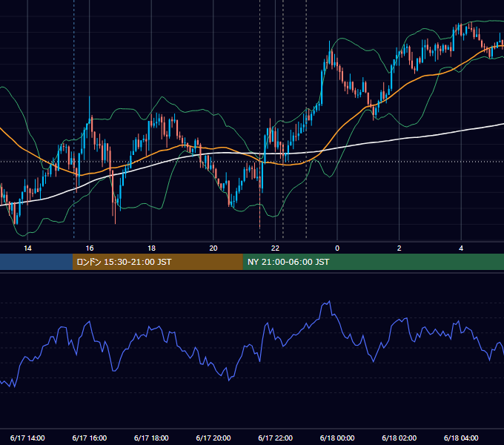Click the '2' hour label on price chart axis

point(399,248)
